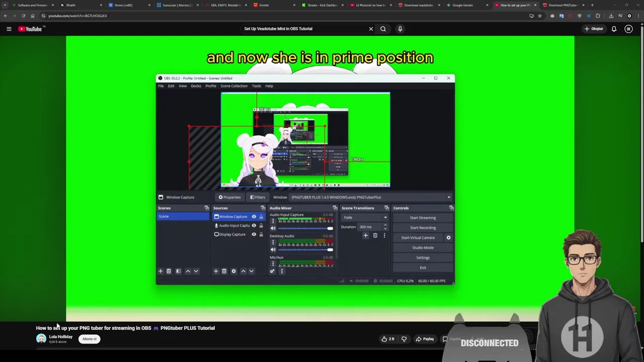Open Filters for the selected source
Screen dimensions: 644x362
[258, 197]
